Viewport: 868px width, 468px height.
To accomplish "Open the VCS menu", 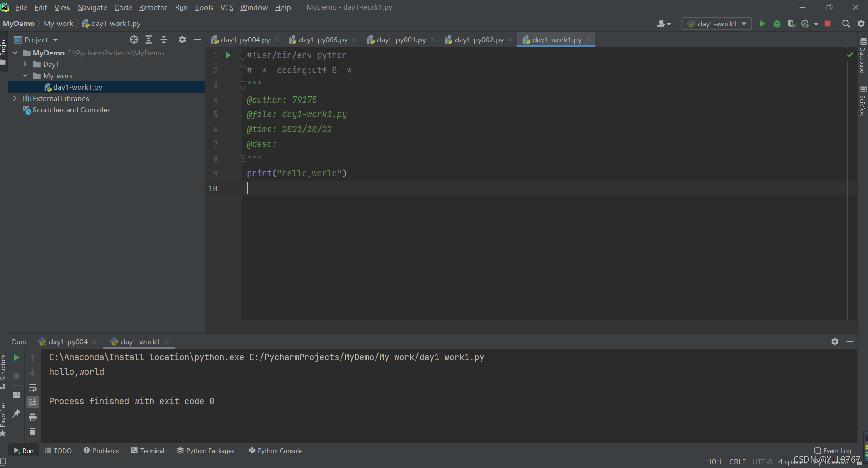I will pos(227,7).
